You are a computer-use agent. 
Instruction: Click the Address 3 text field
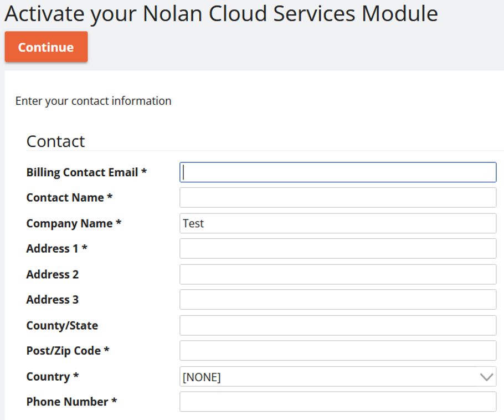pos(338,300)
